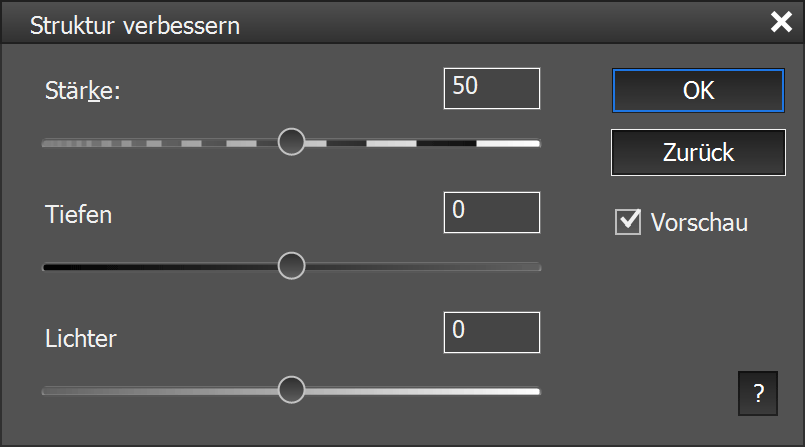This screenshot has width=805, height=447.
Task: Click the bright right end of Lichter slider track
Action: 530,391
